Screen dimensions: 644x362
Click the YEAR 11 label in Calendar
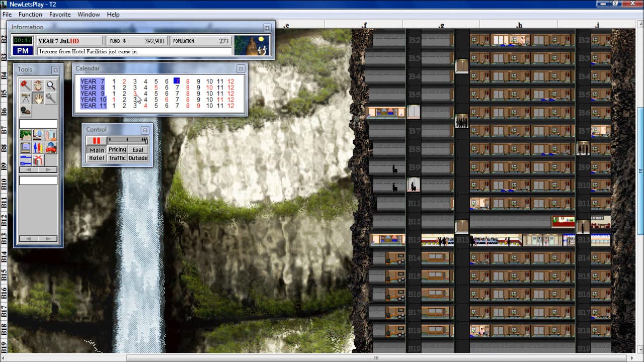pos(93,106)
